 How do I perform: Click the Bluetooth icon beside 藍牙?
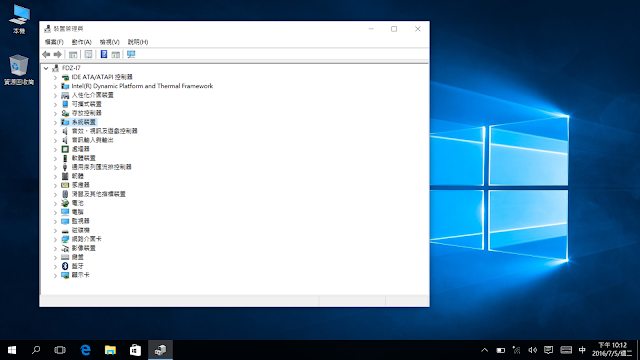[65, 266]
